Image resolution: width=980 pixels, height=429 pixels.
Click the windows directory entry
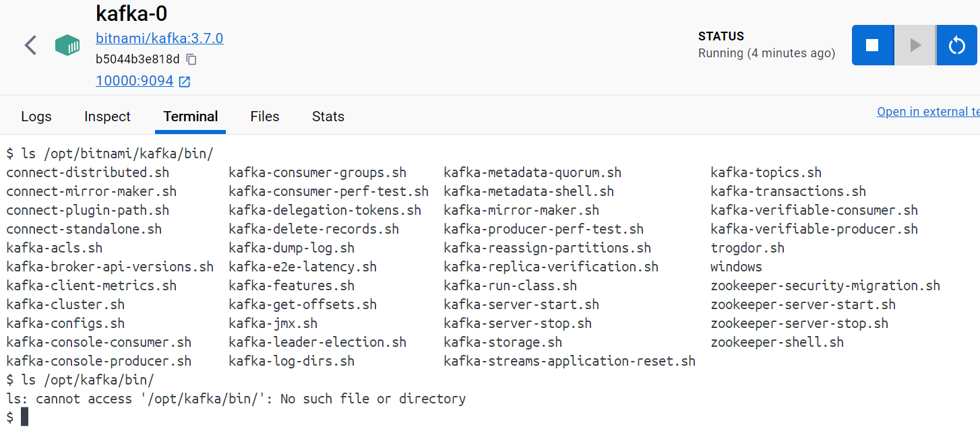(736, 267)
